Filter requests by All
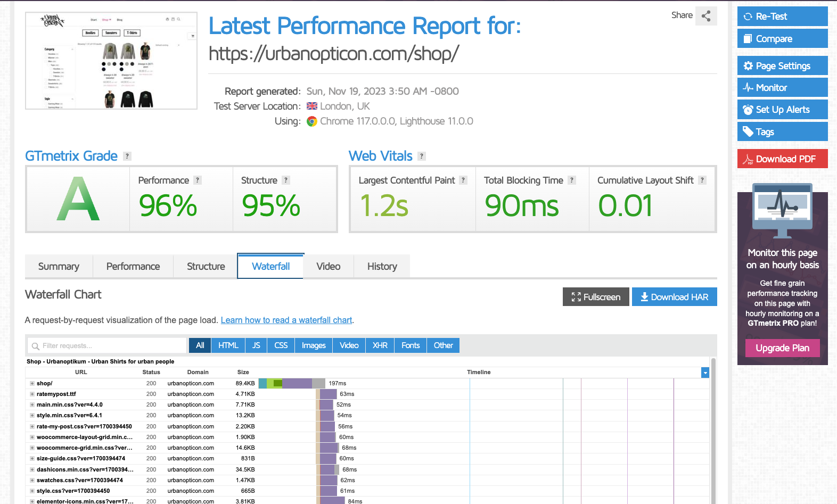Viewport: 837px width, 504px height. click(x=200, y=345)
